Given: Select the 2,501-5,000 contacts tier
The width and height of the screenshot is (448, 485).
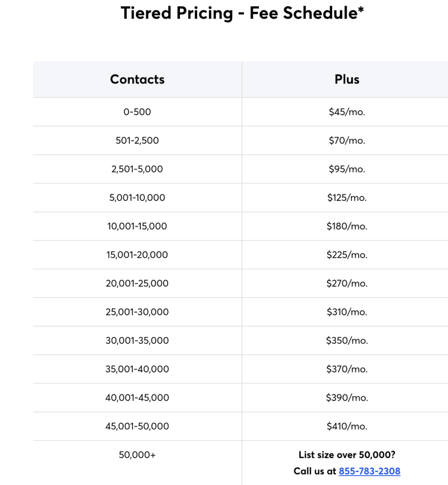Looking at the screenshot, I should [x=137, y=169].
